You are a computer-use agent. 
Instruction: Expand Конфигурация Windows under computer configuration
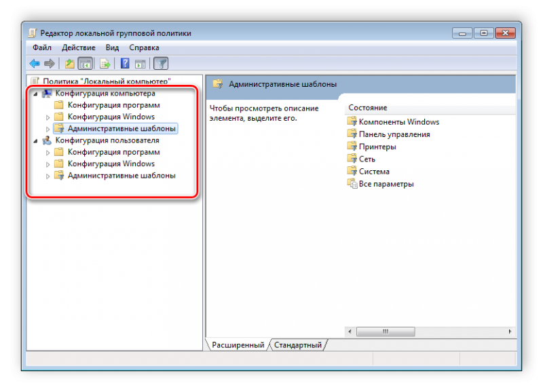48,117
